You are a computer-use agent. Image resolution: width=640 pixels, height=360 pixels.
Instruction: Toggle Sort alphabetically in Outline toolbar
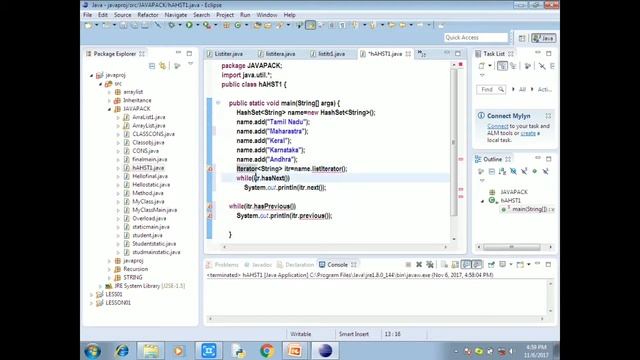tap(502, 171)
